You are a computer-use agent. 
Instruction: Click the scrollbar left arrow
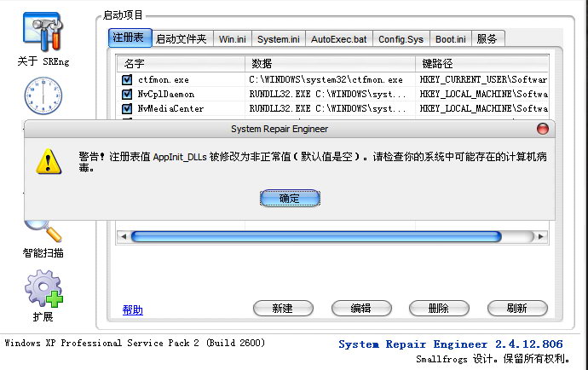124,236
